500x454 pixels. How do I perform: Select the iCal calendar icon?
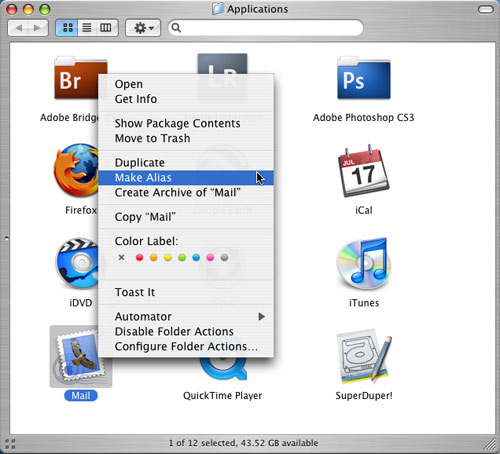tap(364, 170)
